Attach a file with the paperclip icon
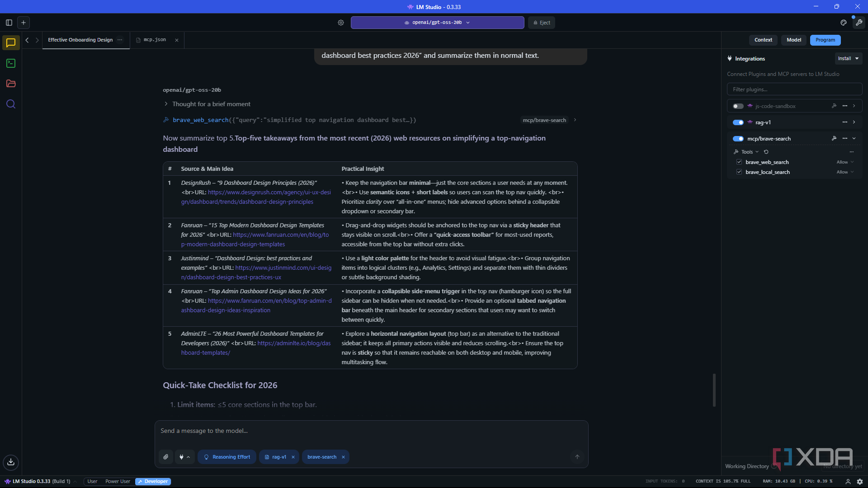The image size is (868, 488). 166,457
